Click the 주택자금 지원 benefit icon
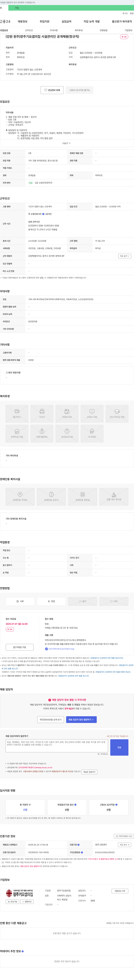This screenshot has height=980, width=134. click(x=17, y=433)
